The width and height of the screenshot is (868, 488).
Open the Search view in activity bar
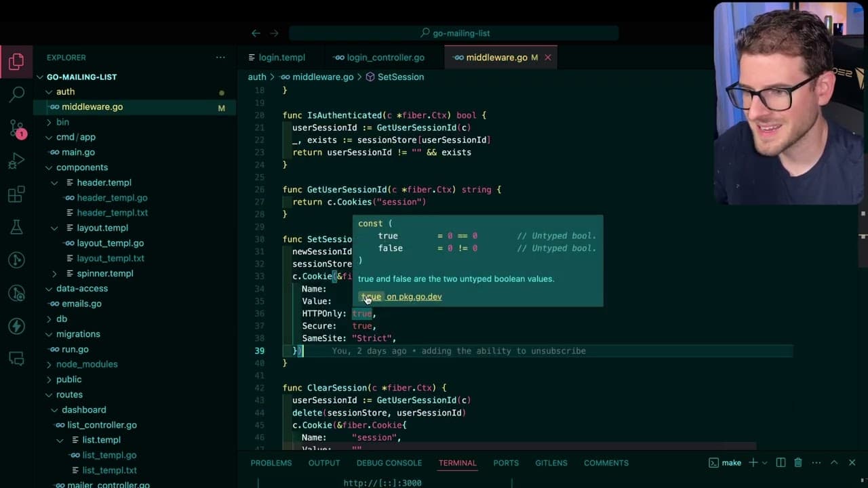pos(17,94)
